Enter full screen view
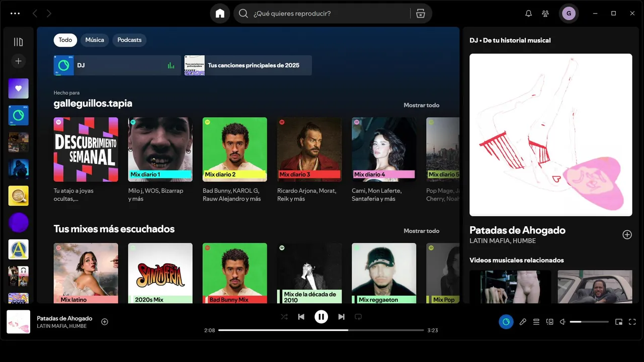The image size is (644, 362). tap(632, 322)
